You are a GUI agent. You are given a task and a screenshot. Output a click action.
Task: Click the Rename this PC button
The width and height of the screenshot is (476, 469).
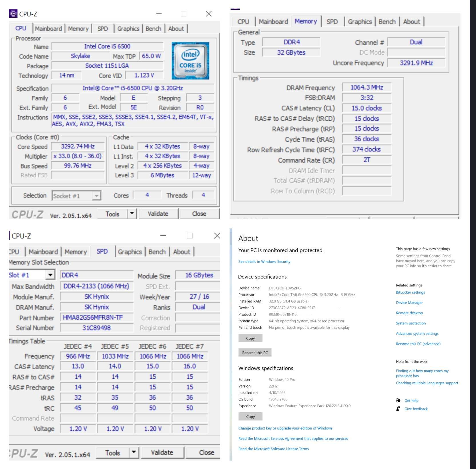[x=255, y=353]
